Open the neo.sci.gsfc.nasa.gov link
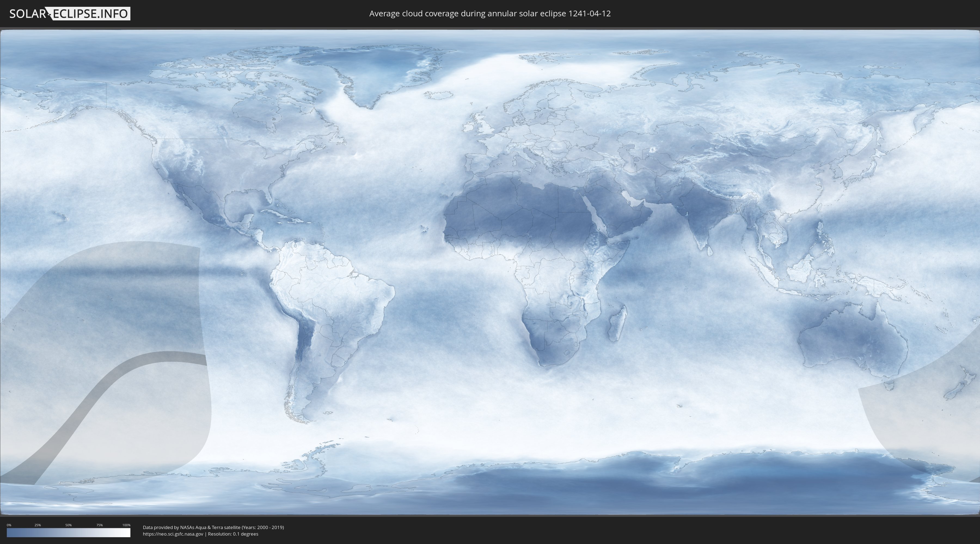 (x=173, y=534)
